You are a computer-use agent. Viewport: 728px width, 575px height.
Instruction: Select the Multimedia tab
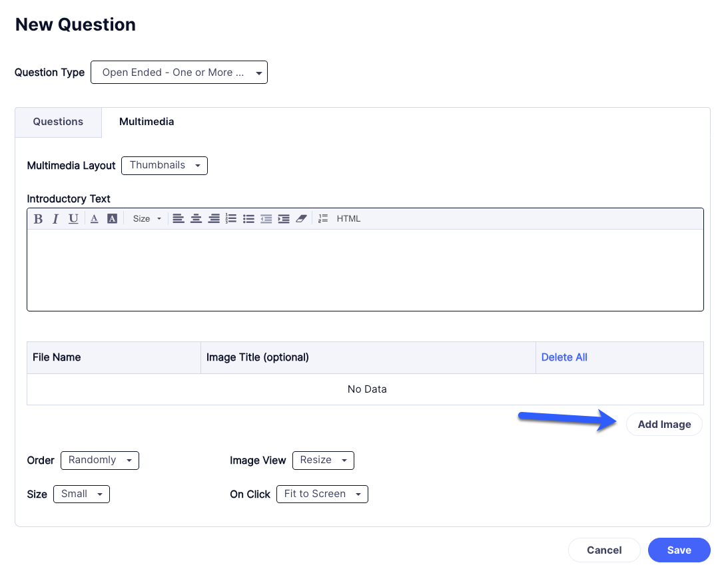pos(147,122)
